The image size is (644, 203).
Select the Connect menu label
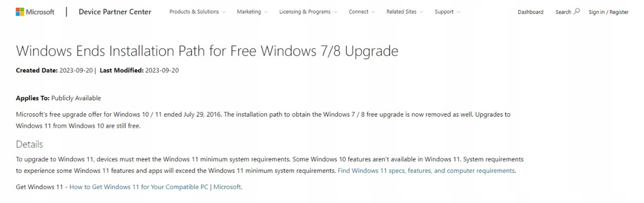[358, 12]
